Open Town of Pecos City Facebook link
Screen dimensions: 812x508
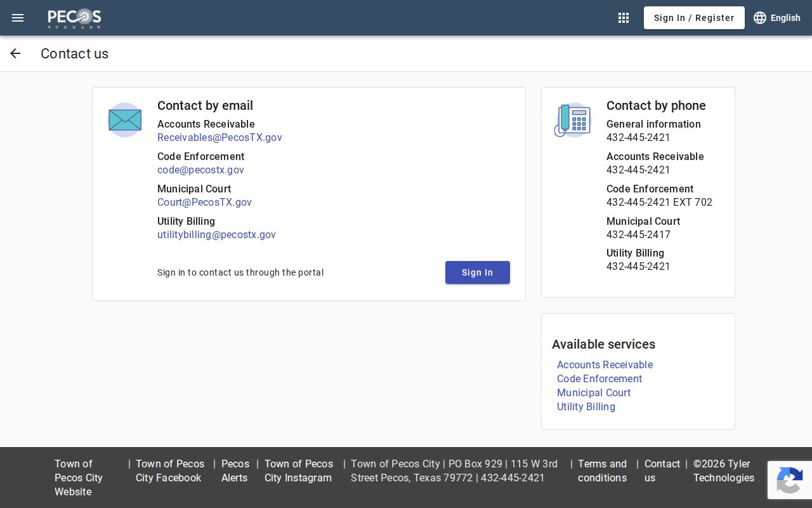(x=170, y=471)
